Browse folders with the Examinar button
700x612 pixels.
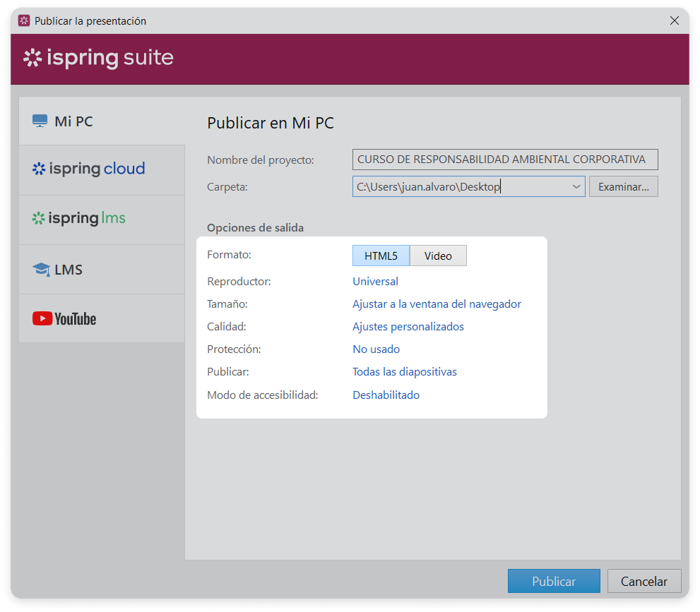[623, 187]
